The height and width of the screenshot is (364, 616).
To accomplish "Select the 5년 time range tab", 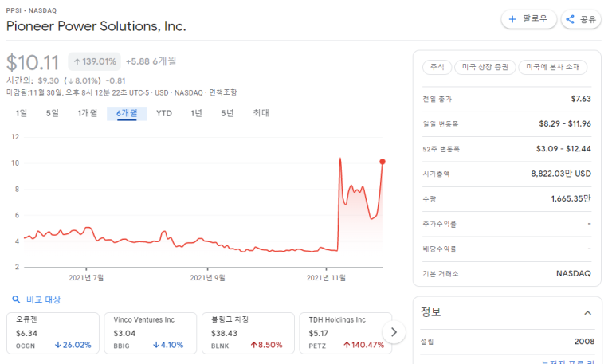I will pyautogui.click(x=227, y=113).
